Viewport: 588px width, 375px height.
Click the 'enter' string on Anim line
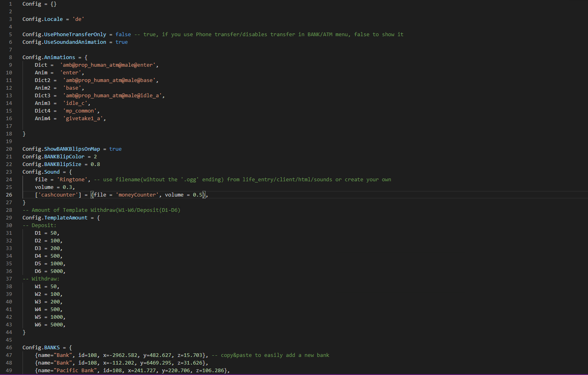pos(70,73)
